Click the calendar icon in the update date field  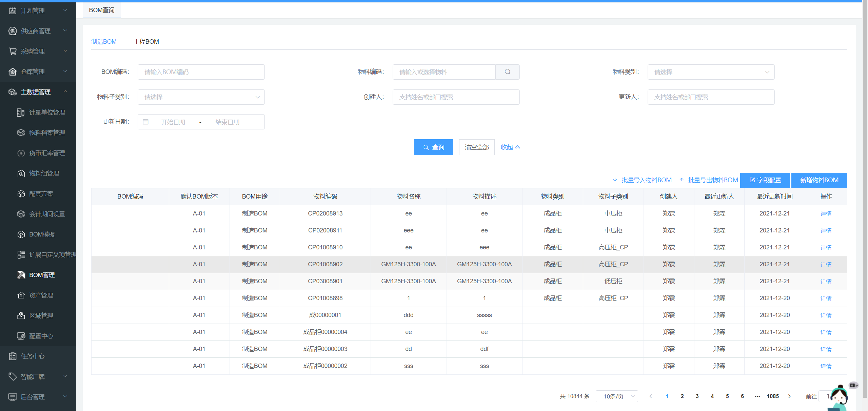(x=146, y=122)
